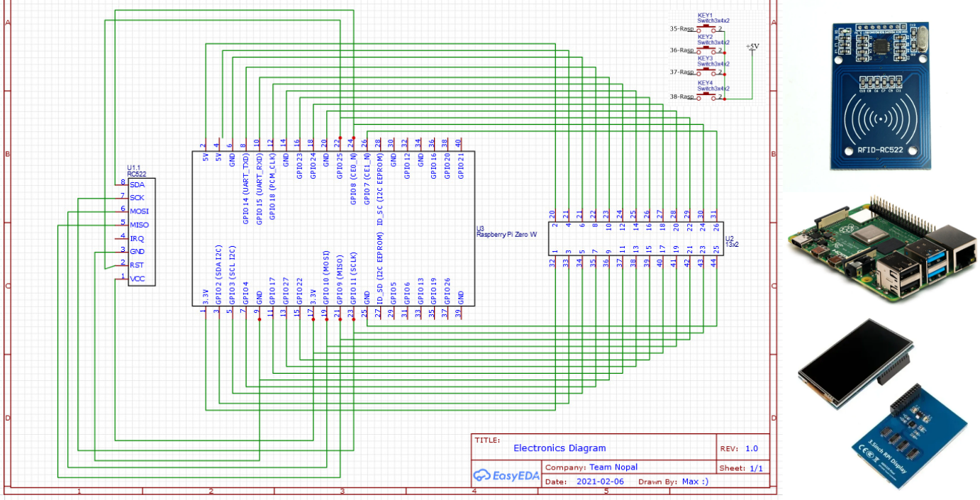The image size is (980, 500).
Task: Select the 'Electronics Diagram' title text
Action: click(x=559, y=448)
